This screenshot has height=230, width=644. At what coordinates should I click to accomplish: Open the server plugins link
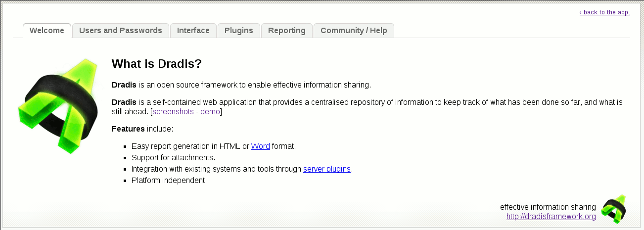(327, 169)
